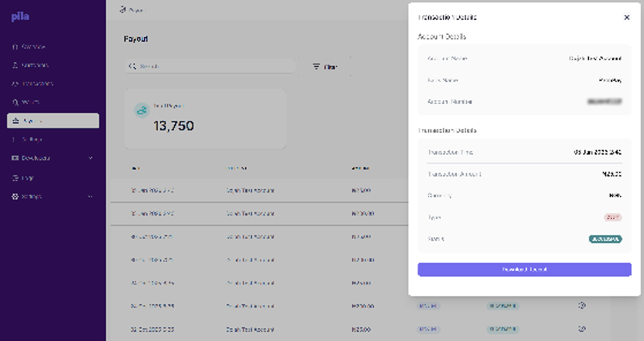Open the action icon in the second-to-last table row

coord(582,306)
